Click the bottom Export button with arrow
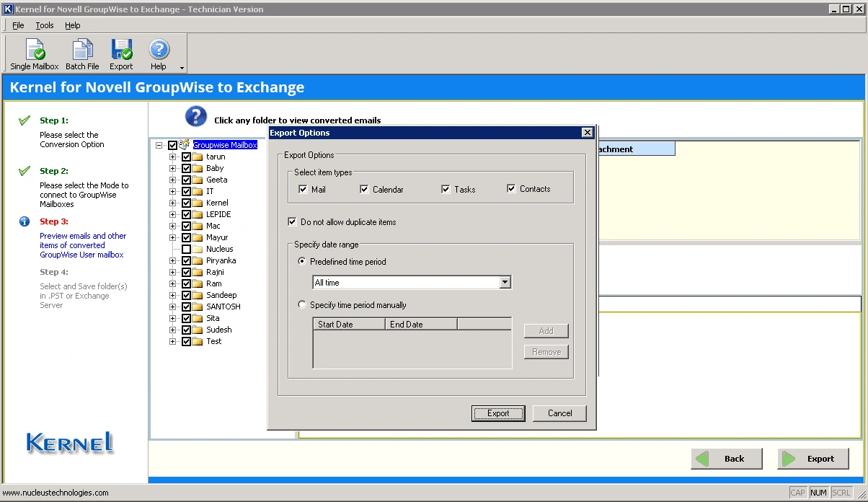This screenshot has height=502, width=868. click(813, 459)
